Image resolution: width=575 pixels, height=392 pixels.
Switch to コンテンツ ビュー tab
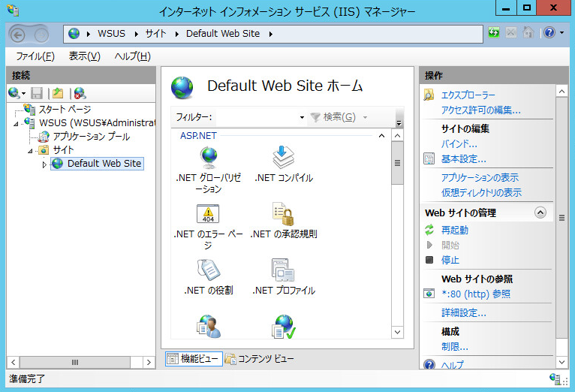pos(260,359)
